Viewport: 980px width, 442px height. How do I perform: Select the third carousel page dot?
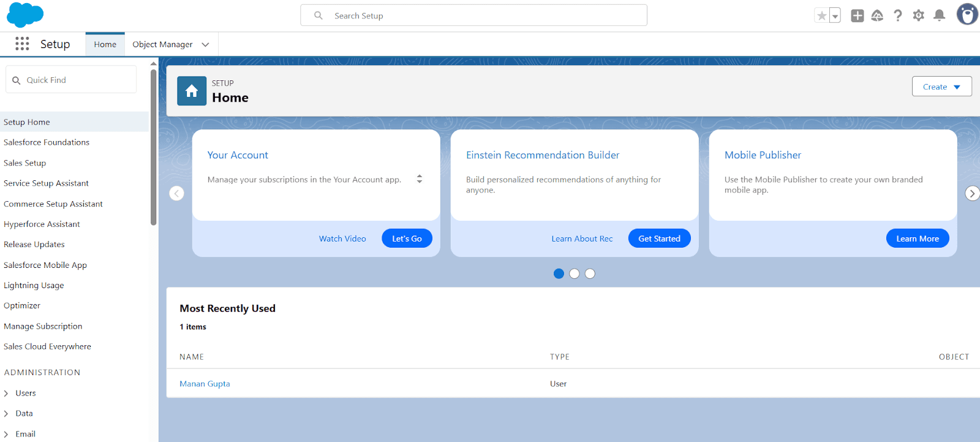click(x=590, y=273)
